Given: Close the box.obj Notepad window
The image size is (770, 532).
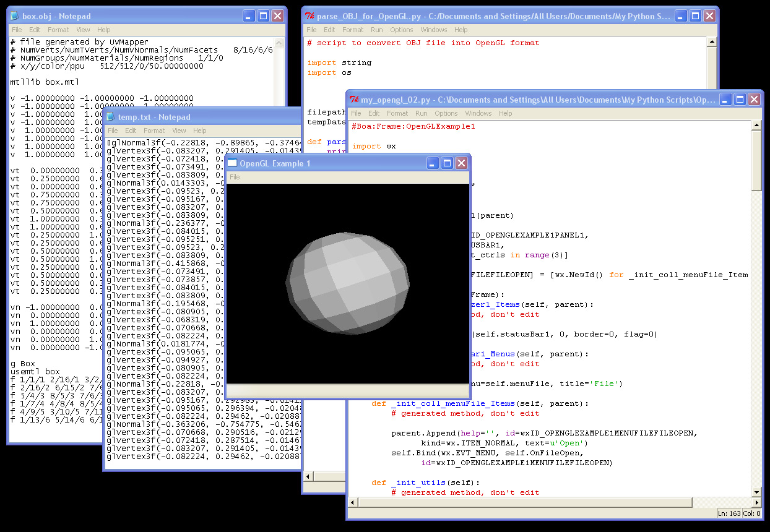Looking at the screenshot, I should (277, 16).
